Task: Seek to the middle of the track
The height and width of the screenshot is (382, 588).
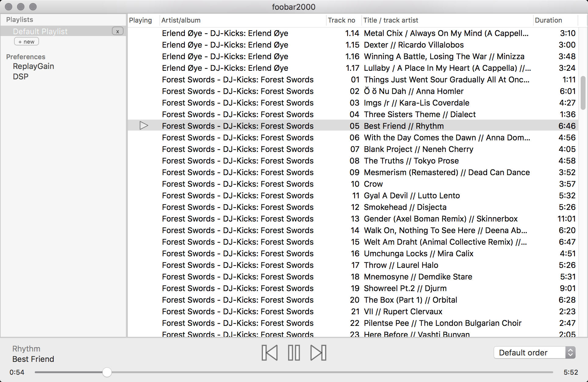Action: 294,372
